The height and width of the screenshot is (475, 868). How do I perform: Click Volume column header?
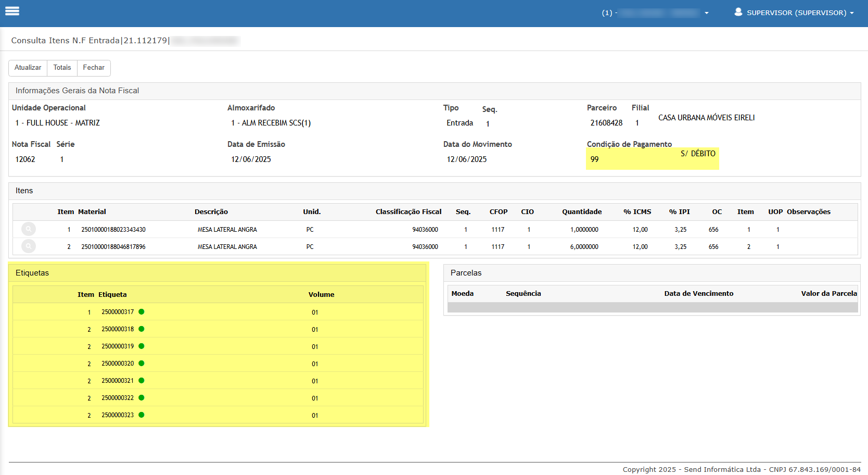(322, 295)
